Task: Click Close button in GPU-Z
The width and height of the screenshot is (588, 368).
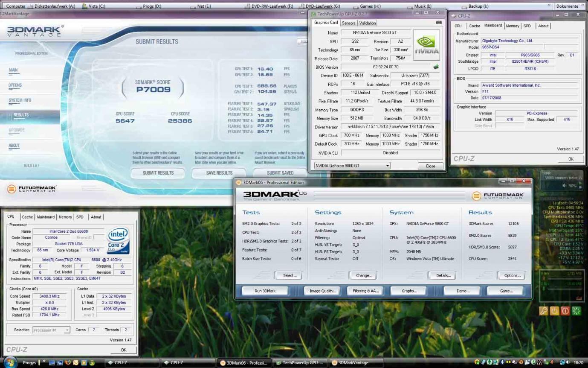Action: (430, 166)
